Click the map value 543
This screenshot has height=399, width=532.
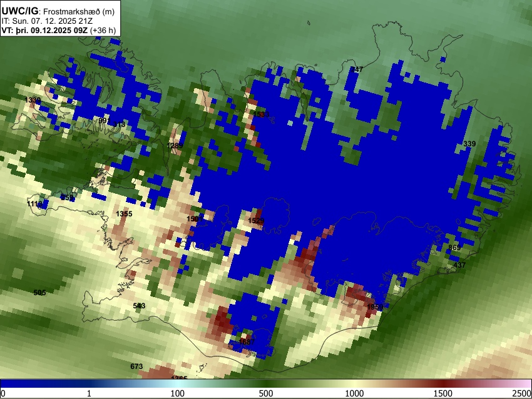139,306
